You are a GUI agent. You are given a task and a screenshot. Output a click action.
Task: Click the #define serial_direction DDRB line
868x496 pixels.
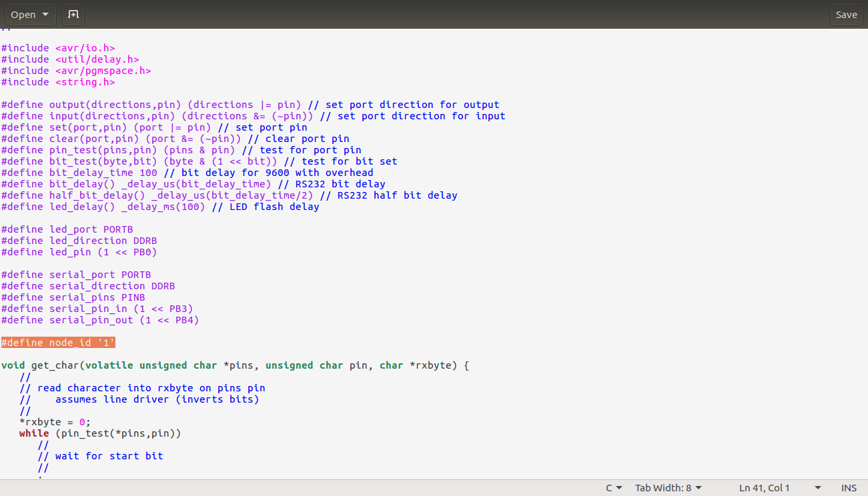point(88,286)
